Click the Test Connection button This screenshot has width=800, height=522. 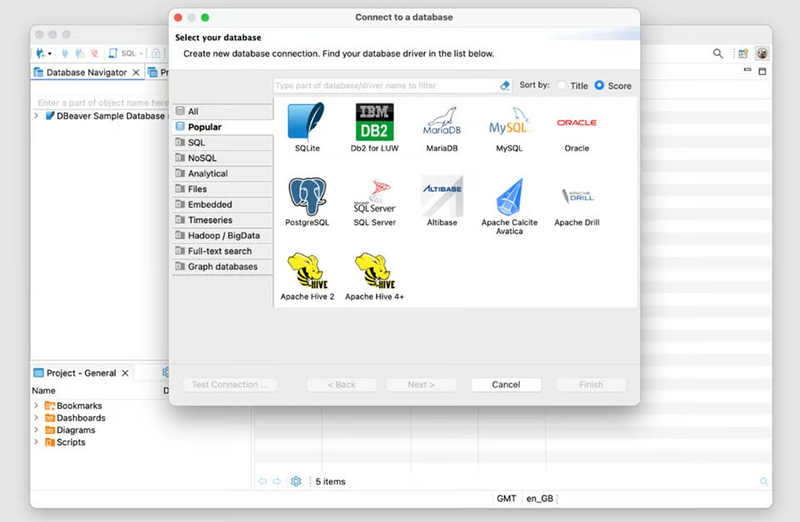click(230, 384)
